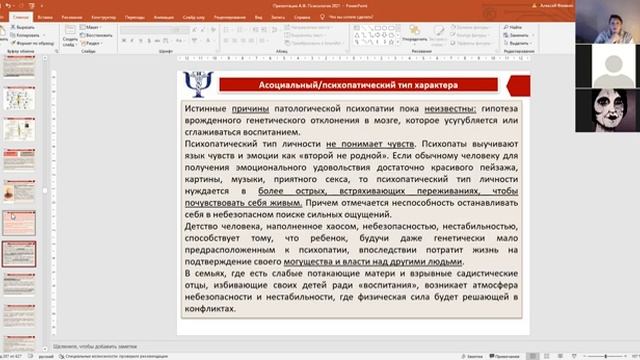Open Примечания comments from status bar
640x360 pixels.
(x=504, y=356)
